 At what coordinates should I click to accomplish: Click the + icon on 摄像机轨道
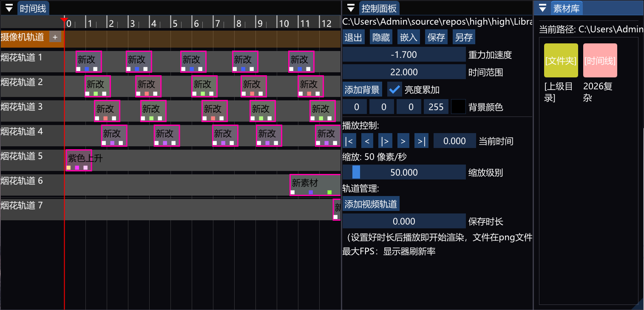coord(54,37)
